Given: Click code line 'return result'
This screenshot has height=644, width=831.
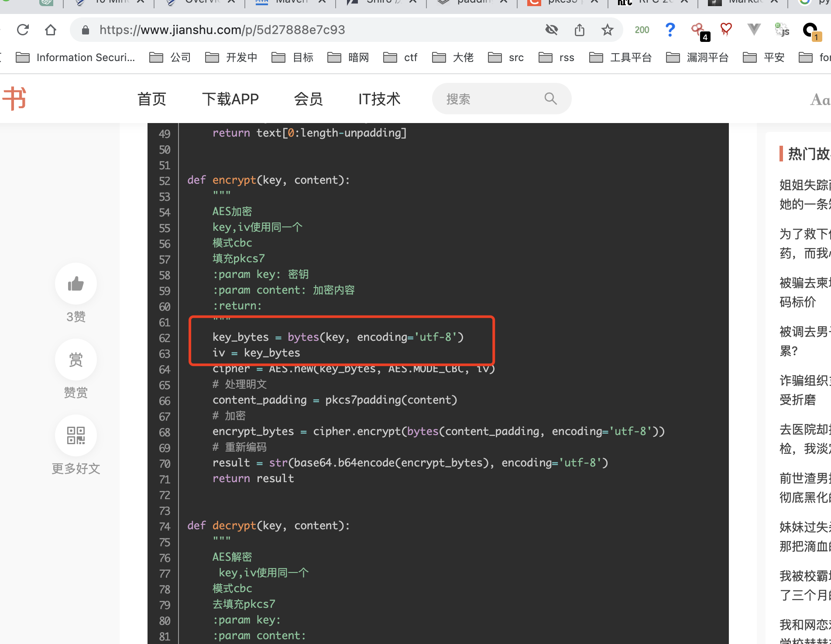Looking at the screenshot, I should (253, 478).
